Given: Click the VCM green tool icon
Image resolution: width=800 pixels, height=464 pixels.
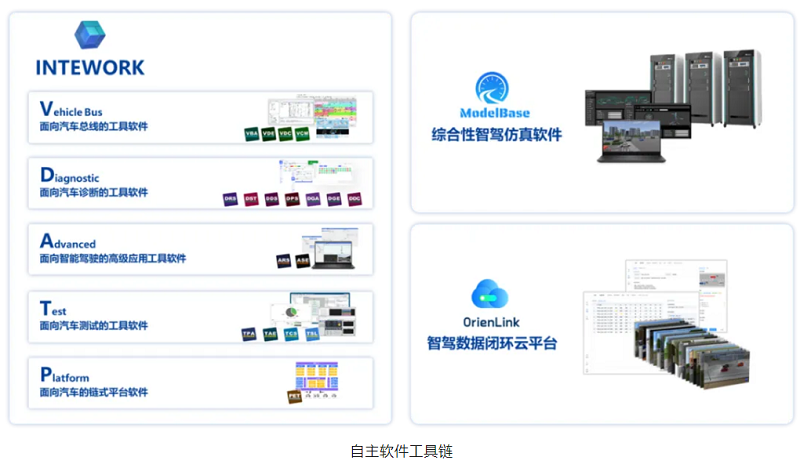Looking at the screenshot, I should pyautogui.click(x=302, y=134).
